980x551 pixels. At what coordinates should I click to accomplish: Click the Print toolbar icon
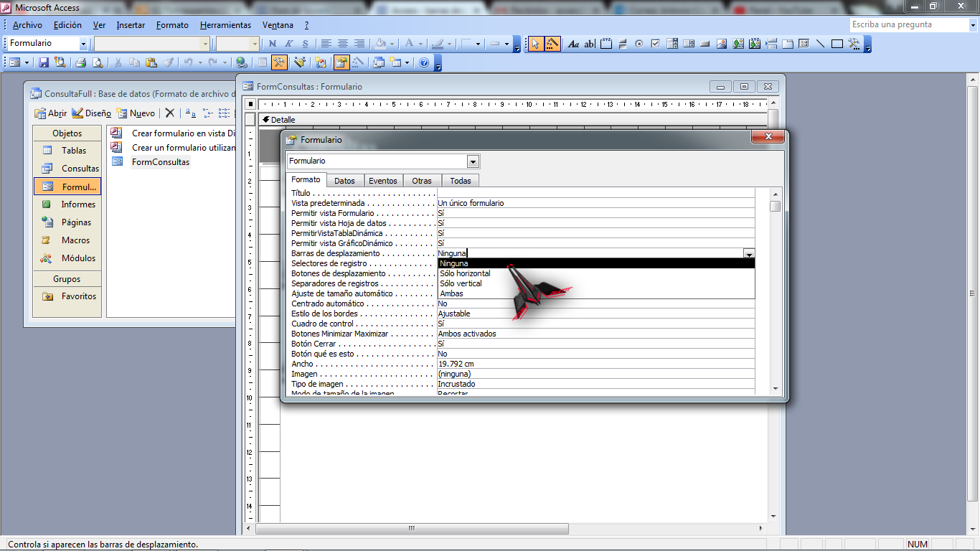(x=80, y=62)
